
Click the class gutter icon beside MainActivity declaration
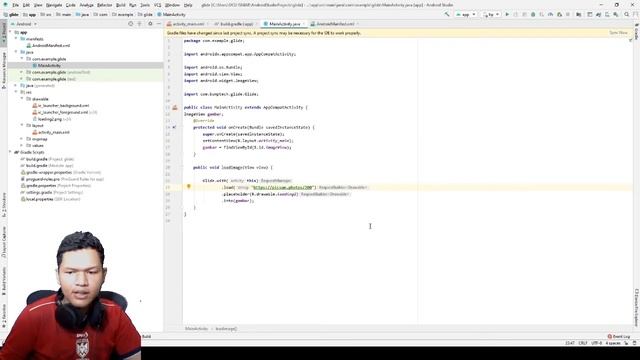[175, 107]
